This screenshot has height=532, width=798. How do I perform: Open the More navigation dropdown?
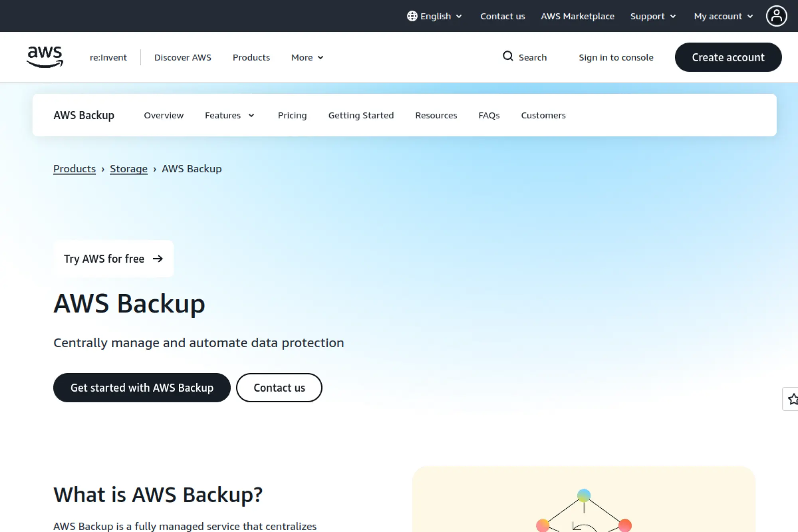click(307, 57)
